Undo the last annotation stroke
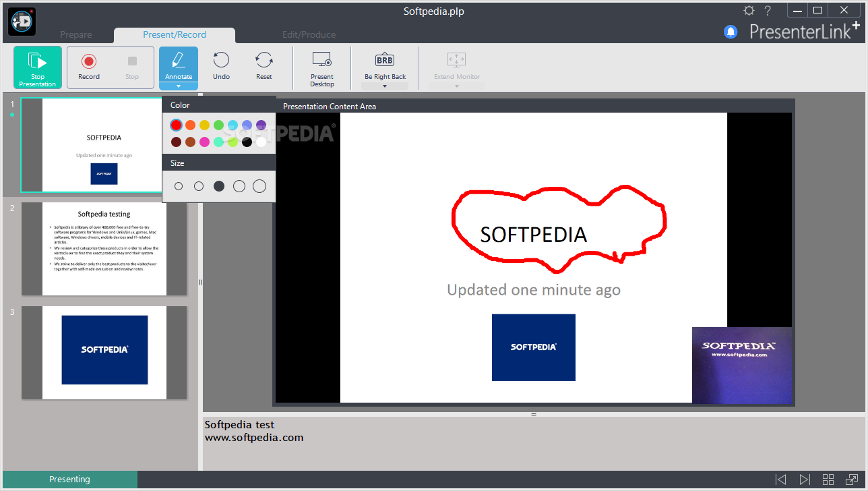Image resolution: width=868 pixels, height=491 pixels. (x=221, y=66)
